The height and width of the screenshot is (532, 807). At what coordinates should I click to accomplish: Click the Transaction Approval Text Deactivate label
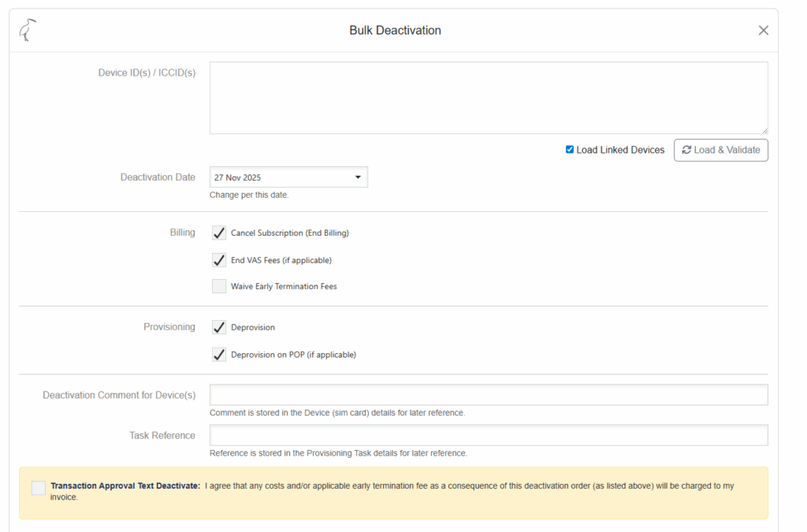[x=125, y=486]
